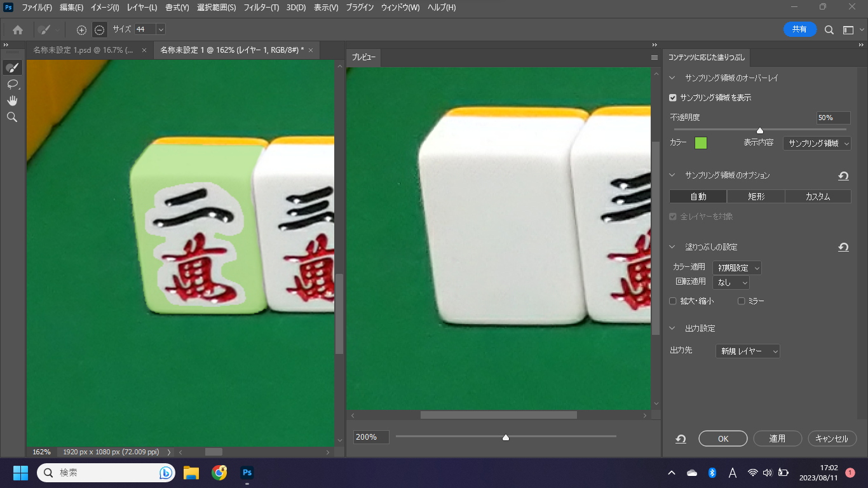Enable the ミラー checkbox

tap(741, 301)
